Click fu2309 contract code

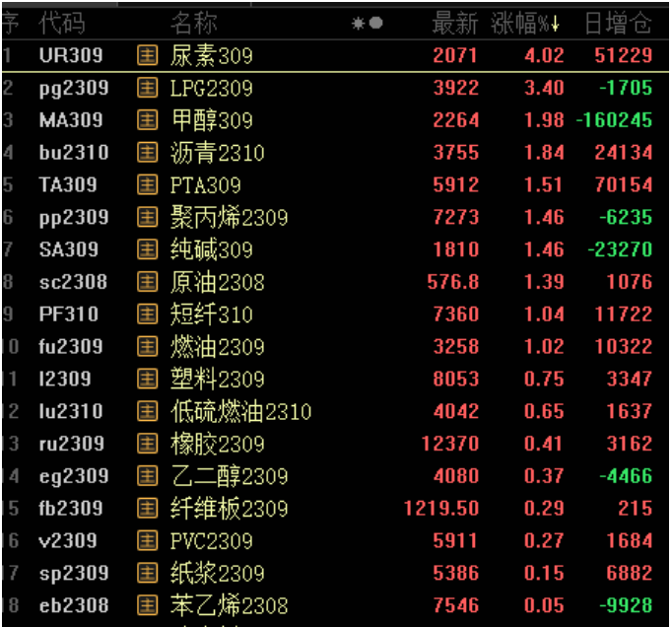[x=71, y=347]
